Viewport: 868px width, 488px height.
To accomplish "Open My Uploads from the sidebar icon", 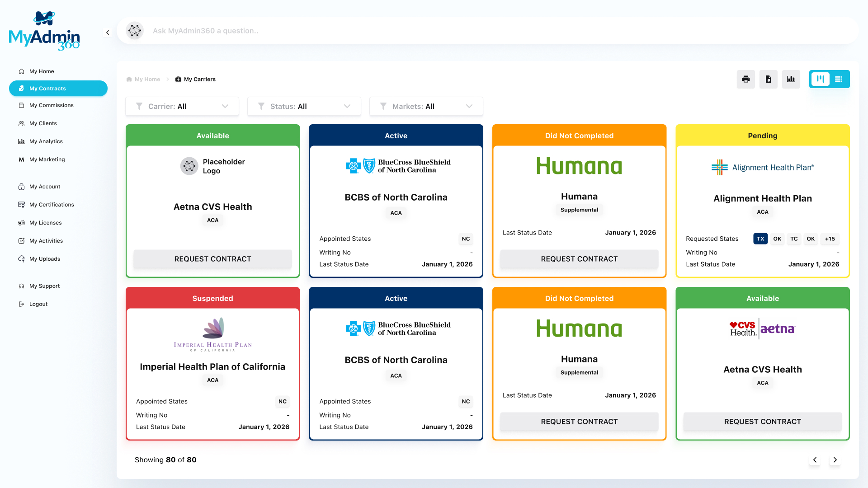I will (22, 258).
